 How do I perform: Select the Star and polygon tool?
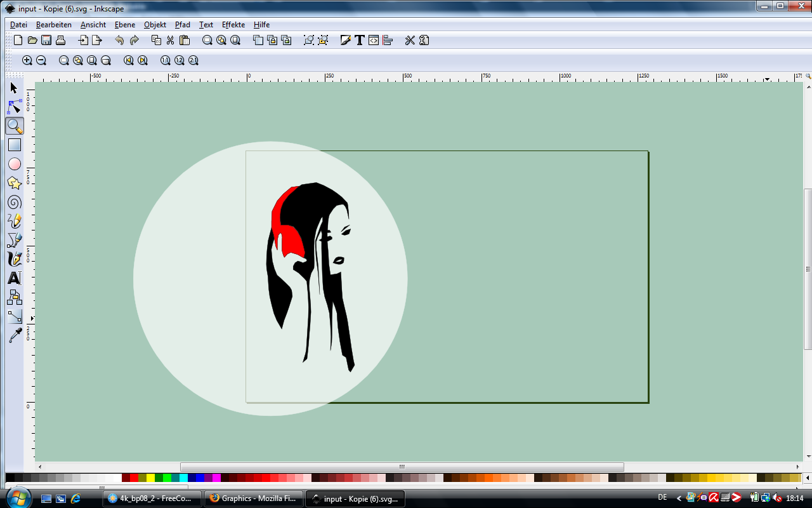click(15, 183)
